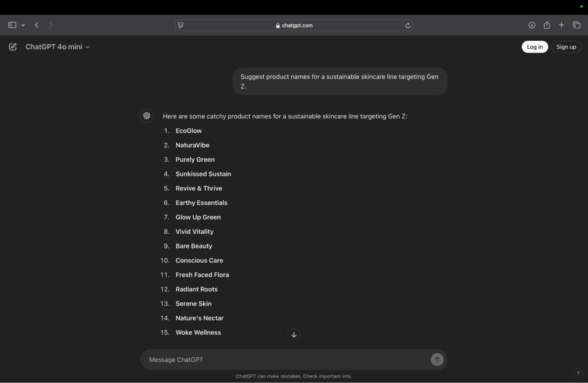Screen dimensions: 588x383
Task: Click the scroll-to-bottom arrow button
Action: tap(294, 334)
